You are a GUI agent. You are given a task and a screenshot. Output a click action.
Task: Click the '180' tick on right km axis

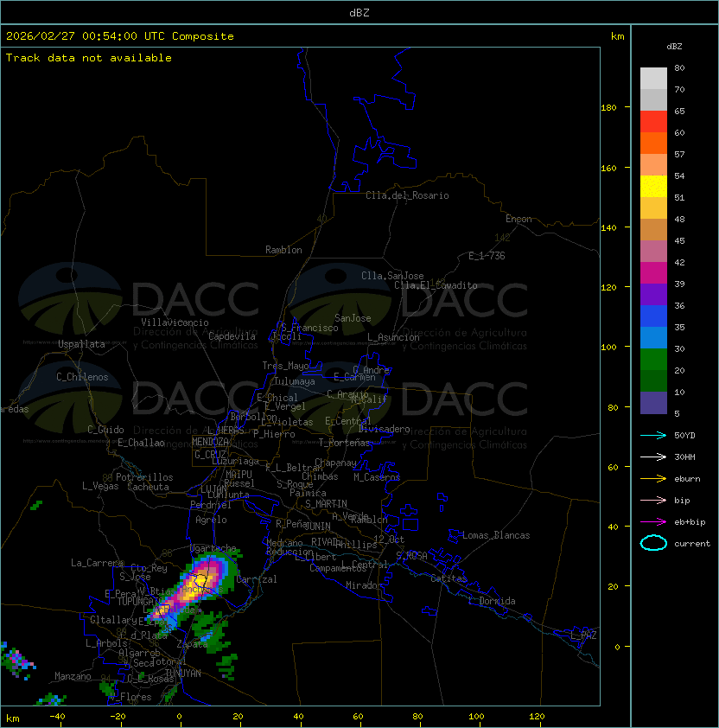[608, 108]
